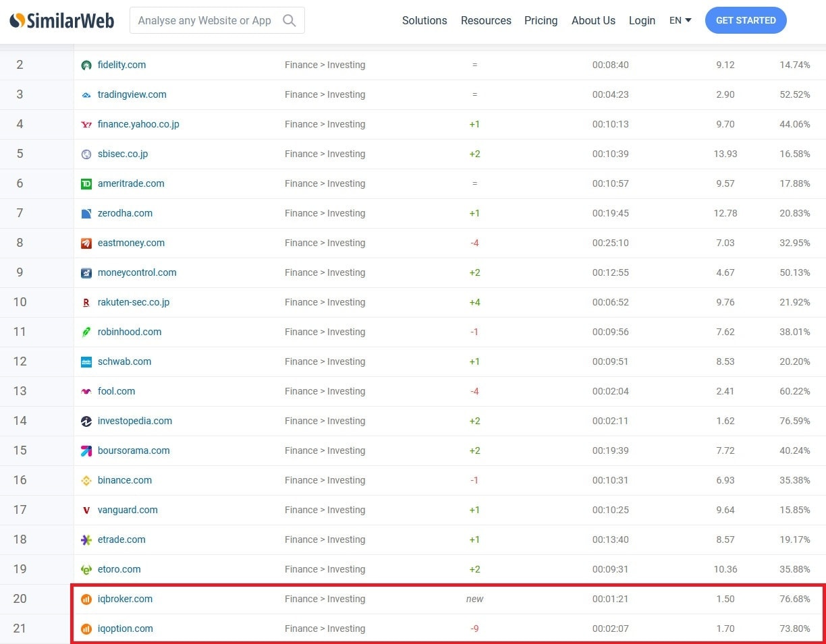Click bounce rate 14.74% for fidelity.com
826x644 pixels.
(x=795, y=65)
